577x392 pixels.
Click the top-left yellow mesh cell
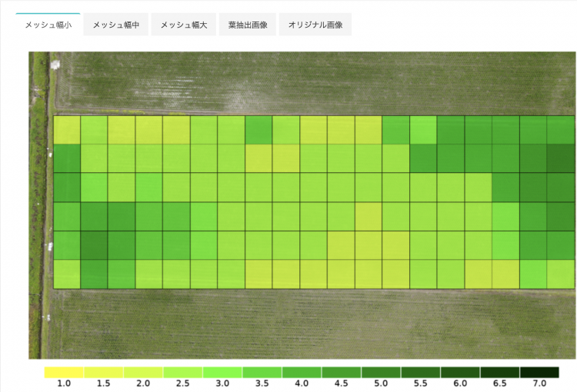(67, 130)
